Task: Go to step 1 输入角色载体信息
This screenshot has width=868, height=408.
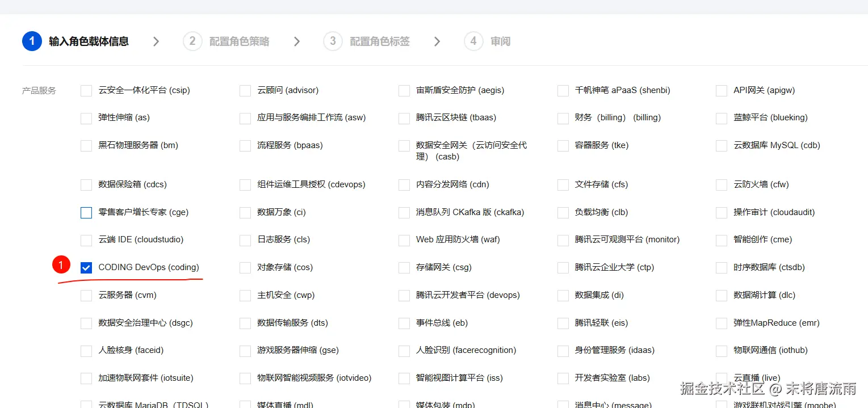Action: click(x=76, y=41)
